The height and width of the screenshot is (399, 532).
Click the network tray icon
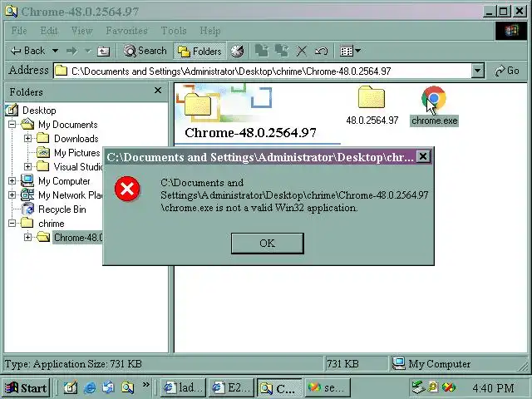tap(418, 387)
